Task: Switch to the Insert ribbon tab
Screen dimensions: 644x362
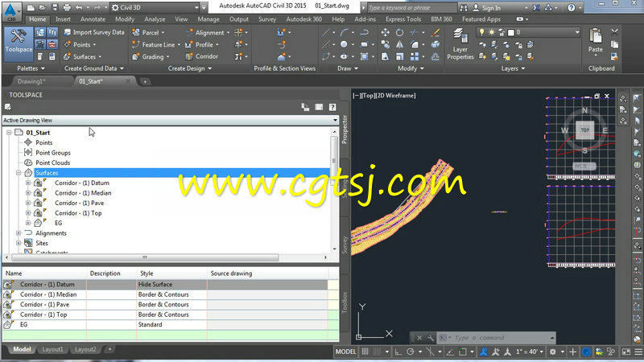Action: (63, 19)
